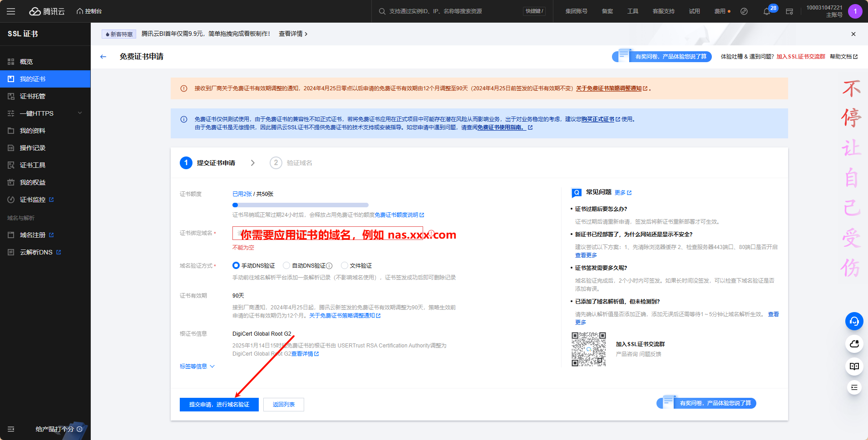Select 证书托管 in the sidebar
This screenshot has width=868, height=440.
(32, 96)
